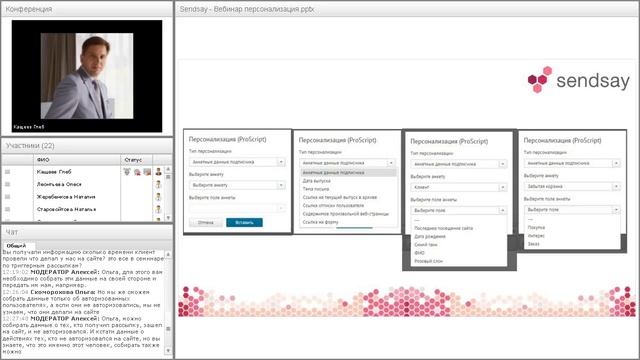Sort participants by the 'Статус' column header
Viewport: 640px width, 360px height.
pos(136,160)
